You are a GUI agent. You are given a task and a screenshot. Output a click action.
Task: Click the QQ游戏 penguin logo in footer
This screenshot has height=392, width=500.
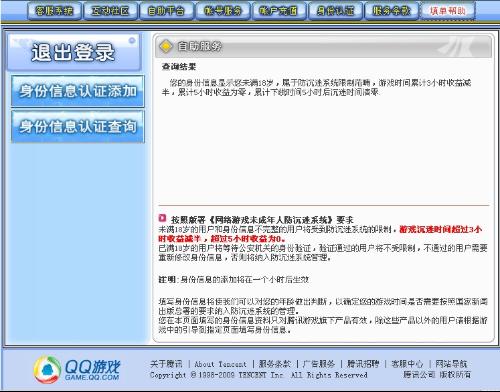[47, 369]
